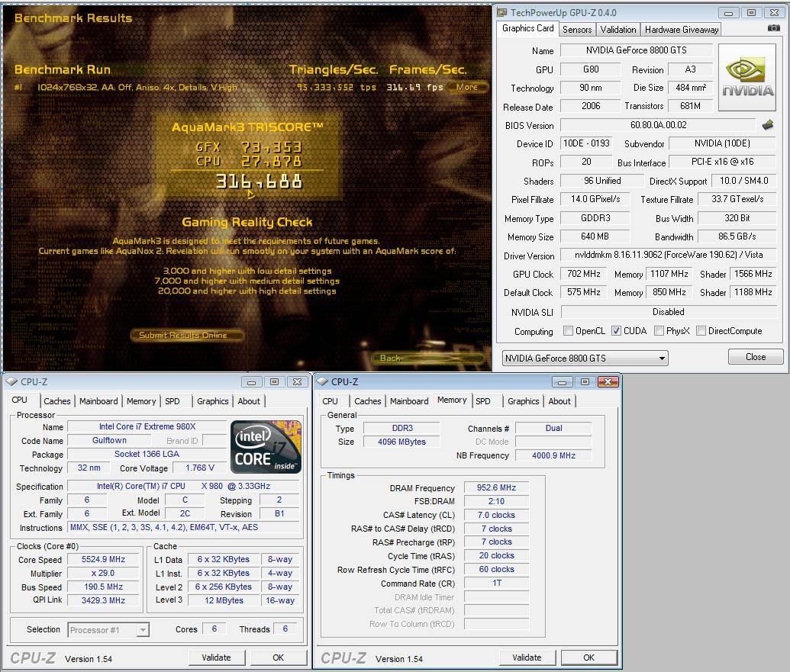Open the Hardware Giveaway tab
The height and width of the screenshot is (672, 790).
(681, 30)
